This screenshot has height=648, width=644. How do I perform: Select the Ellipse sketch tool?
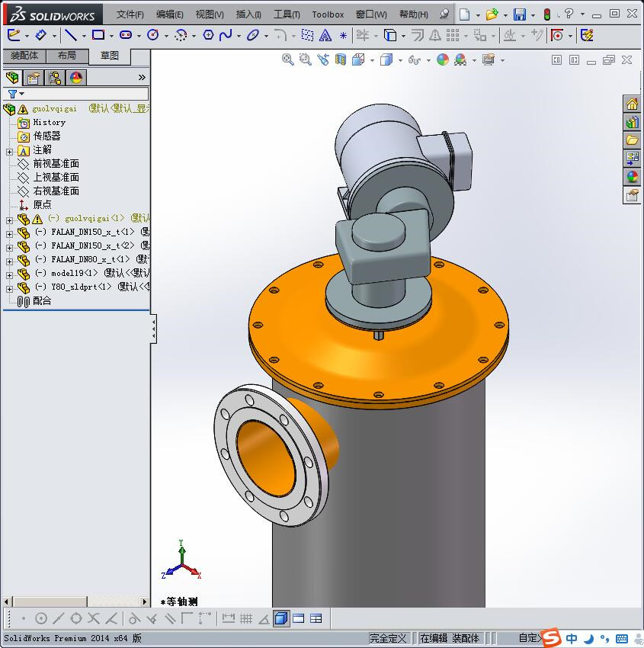point(253,35)
